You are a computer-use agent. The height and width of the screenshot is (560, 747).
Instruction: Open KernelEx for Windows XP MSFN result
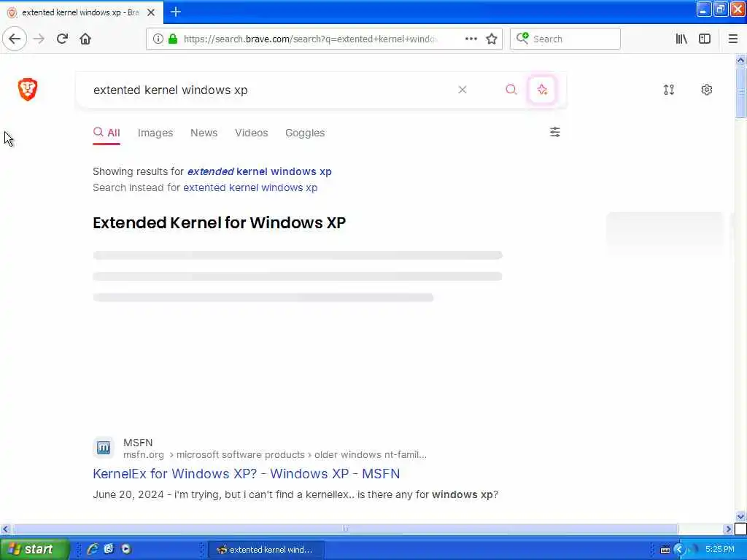(x=247, y=474)
